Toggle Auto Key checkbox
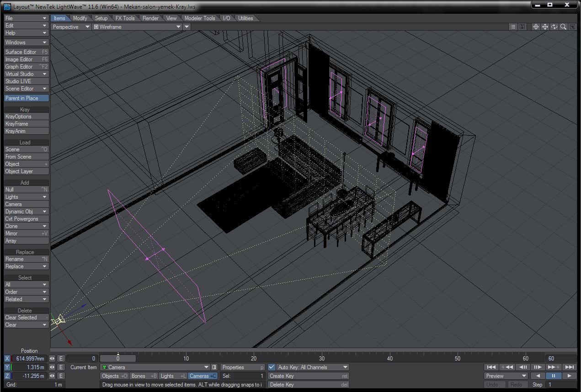Screen dimensions: 581x392 [272, 367]
